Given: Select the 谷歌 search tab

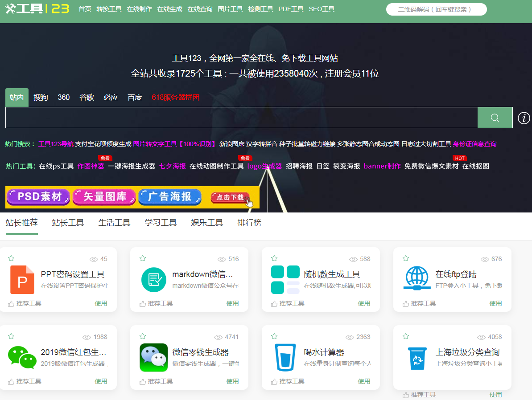Looking at the screenshot, I should [x=86, y=97].
